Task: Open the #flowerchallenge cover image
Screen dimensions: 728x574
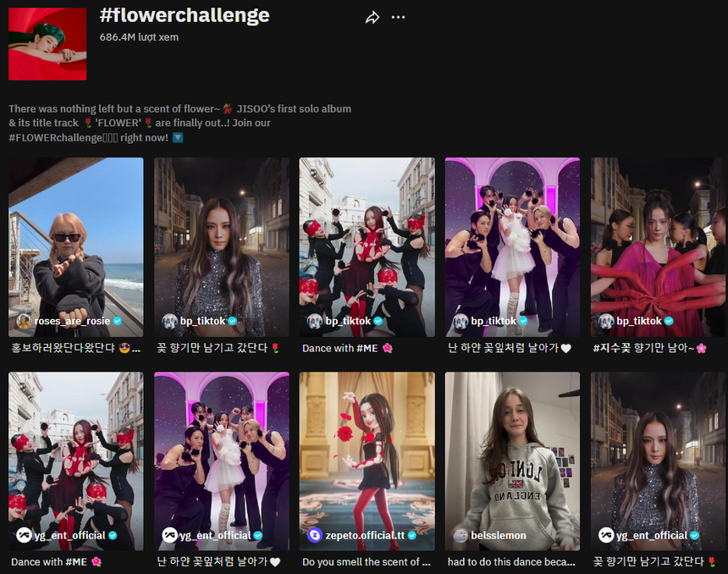Action: (47, 44)
